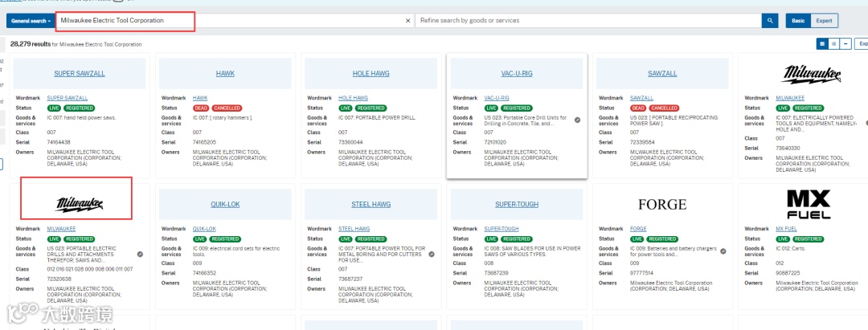Click SAWZALL wordmark link beside Wordmark label
The image size is (868, 330).
641,98
